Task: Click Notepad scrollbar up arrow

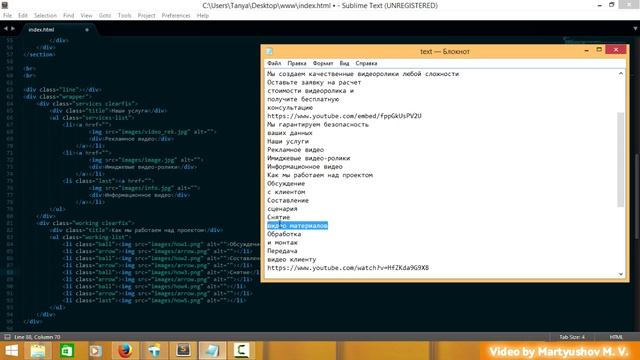Action: [621, 74]
